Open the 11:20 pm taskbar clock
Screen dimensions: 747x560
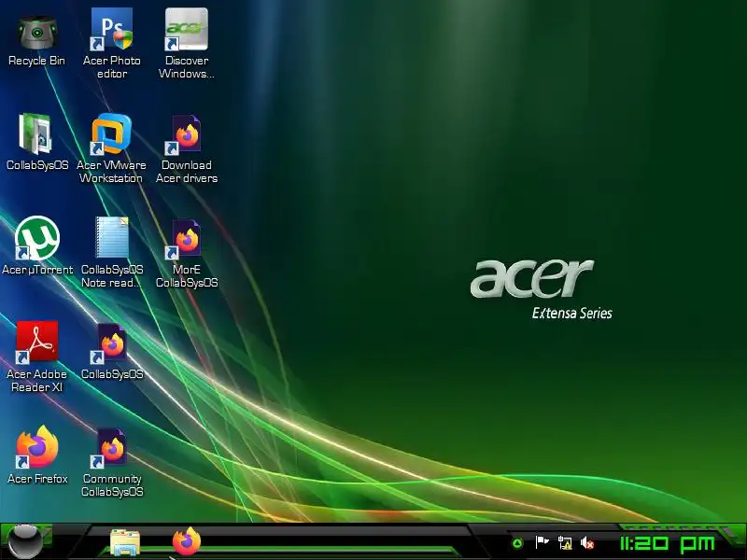click(668, 543)
